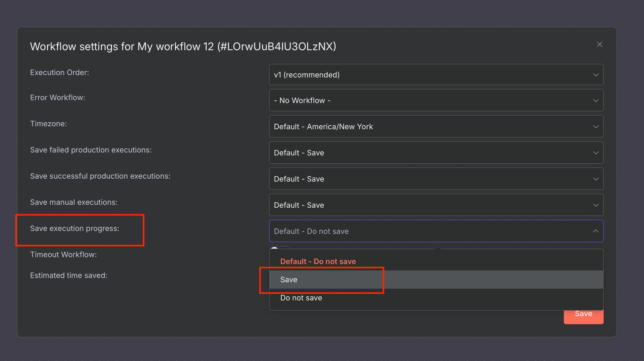Click the chevron on Timezone dropdown
The height and width of the screenshot is (361, 644).
coord(596,126)
